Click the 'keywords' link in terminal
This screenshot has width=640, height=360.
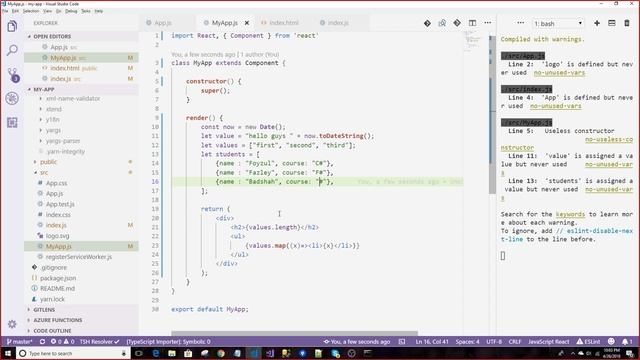(570, 214)
